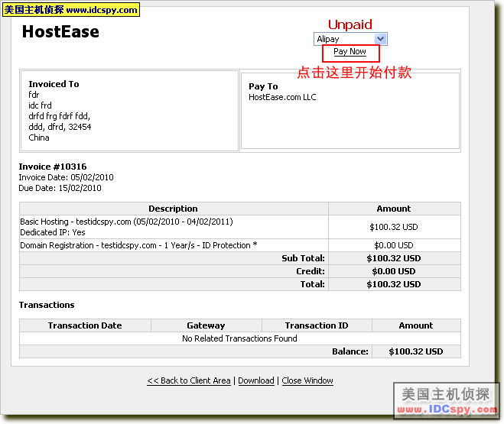504x424 pixels.
Task: Click the Balance $100.32 USD value
Action: tap(415, 351)
